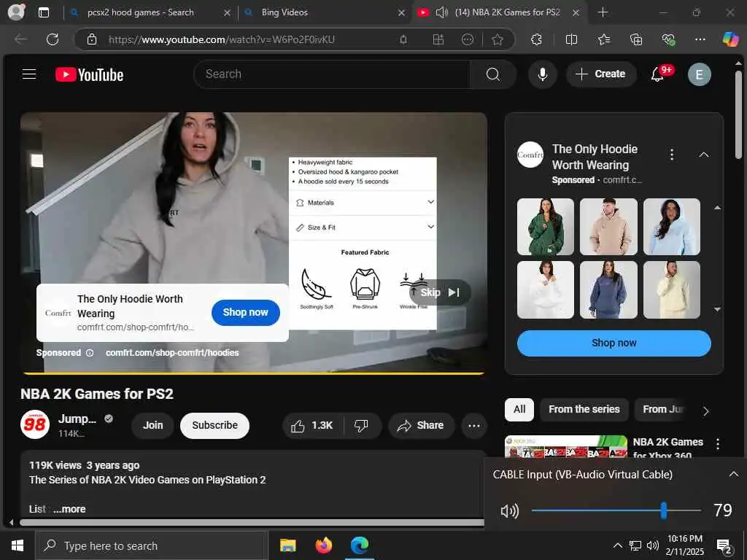The width and height of the screenshot is (747, 560).
Task: Skip the video advertisement
Action: tap(440, 292)
